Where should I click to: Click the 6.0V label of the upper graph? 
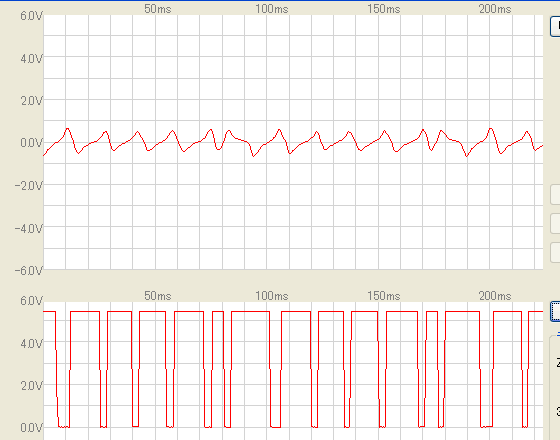(x=31, y=16)
